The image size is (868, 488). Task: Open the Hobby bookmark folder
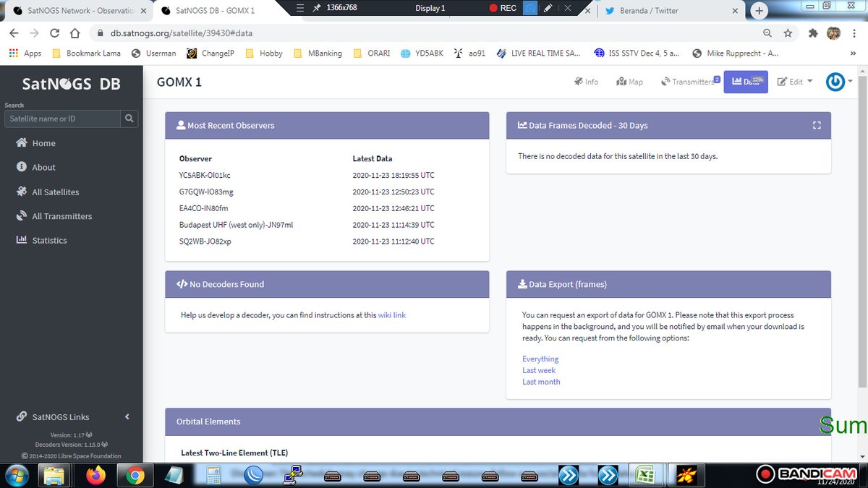264,53
